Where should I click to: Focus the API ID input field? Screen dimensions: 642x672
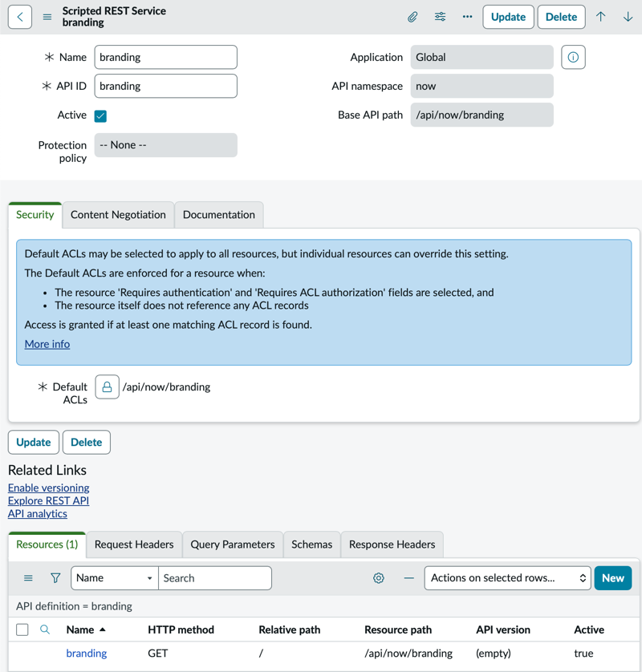[165, 86]
